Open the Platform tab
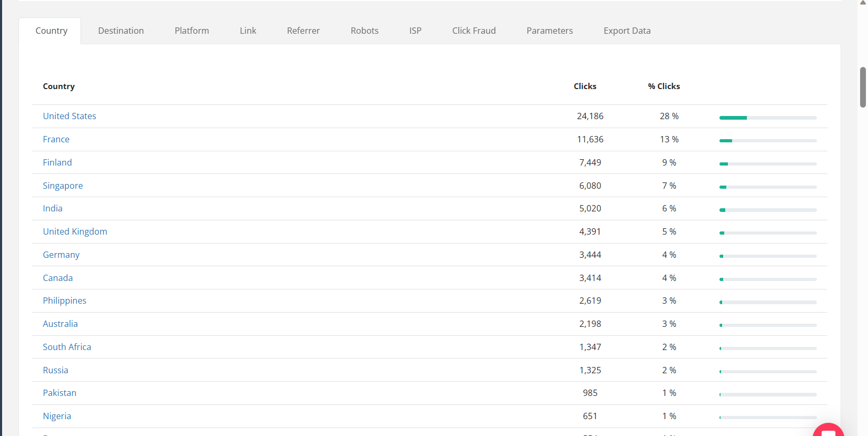Image resolution: width=868 pixels, height=436 pixels. (192, 31)
